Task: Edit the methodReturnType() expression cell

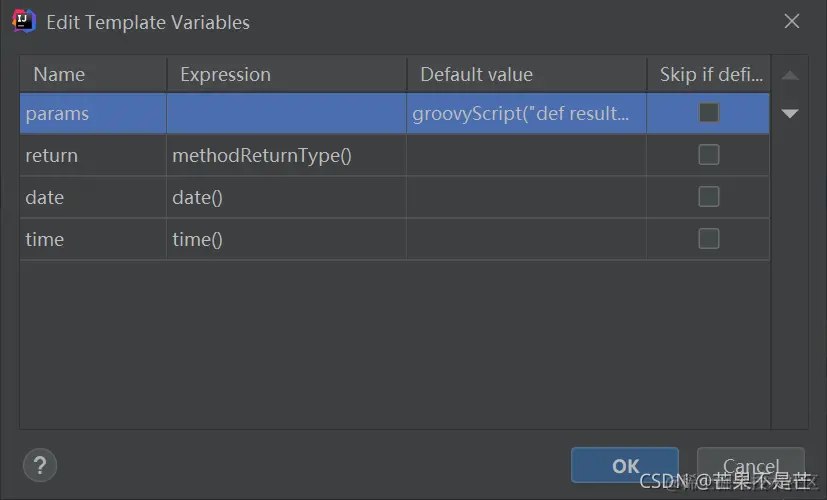Action: coord(286,155)
